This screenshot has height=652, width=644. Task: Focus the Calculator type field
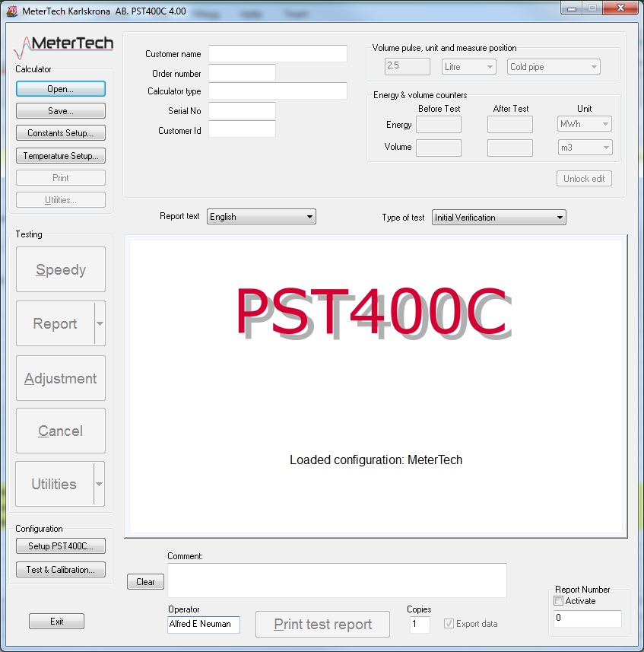[x=278, y=91]
